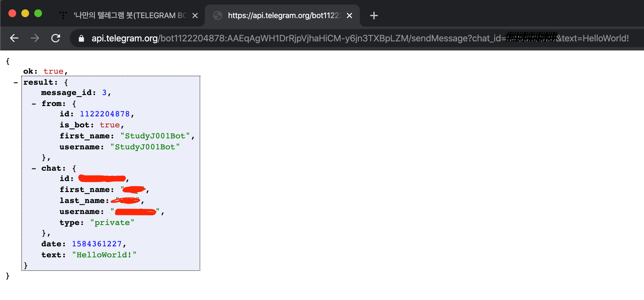
Task: Click the is_bot value true
Action: 110,125
